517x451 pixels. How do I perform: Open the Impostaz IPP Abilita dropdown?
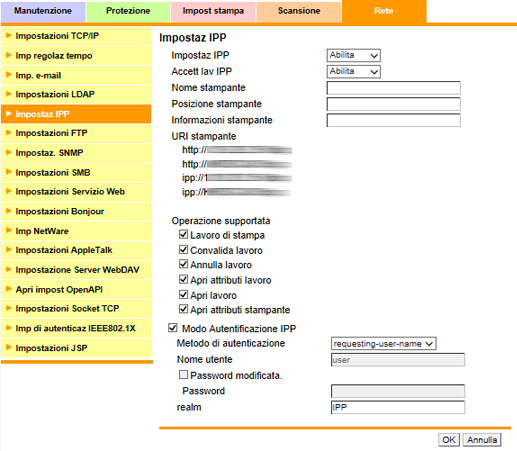click(353, 55)
